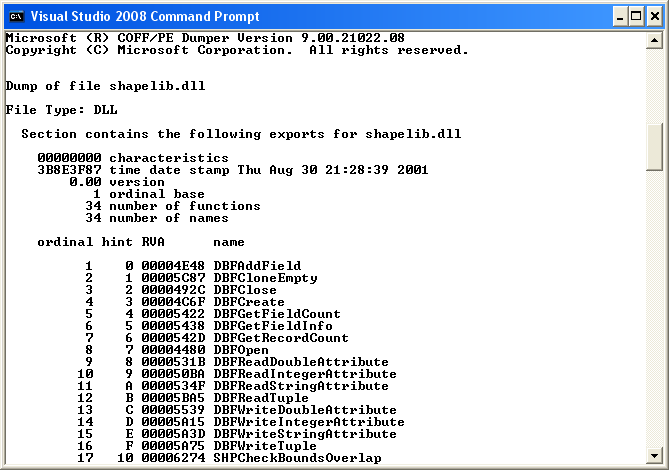Click the RVA value 00004E48
The image size is (669, 470).
point(173,266)
